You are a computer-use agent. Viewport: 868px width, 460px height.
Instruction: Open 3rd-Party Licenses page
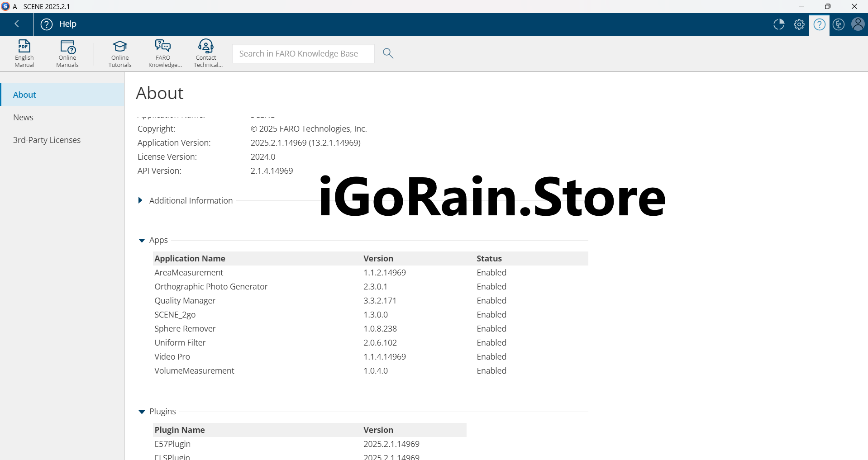pyautogui.click(x=47, y=140)
